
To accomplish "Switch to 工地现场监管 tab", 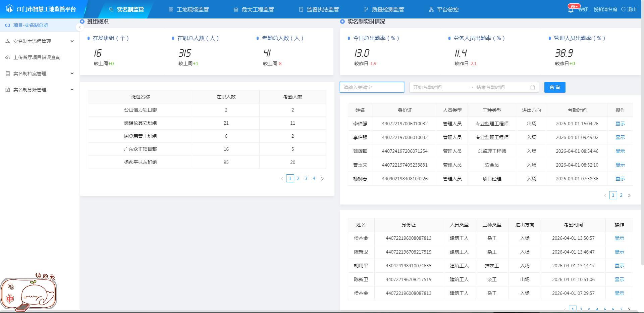I will pyautogui.click(x=189, y=9).
